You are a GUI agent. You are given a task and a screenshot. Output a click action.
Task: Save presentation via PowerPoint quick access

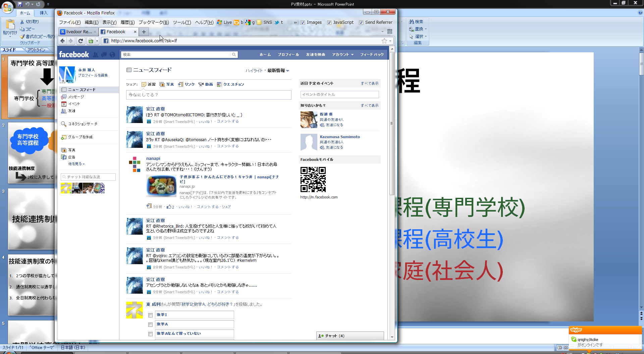[x=20, y=4]
